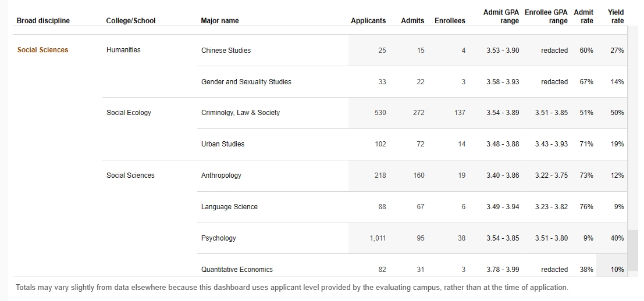Viewport: 644px width, 301px height.
Task: Click the Enrollees column header
Action: (450, 21)
